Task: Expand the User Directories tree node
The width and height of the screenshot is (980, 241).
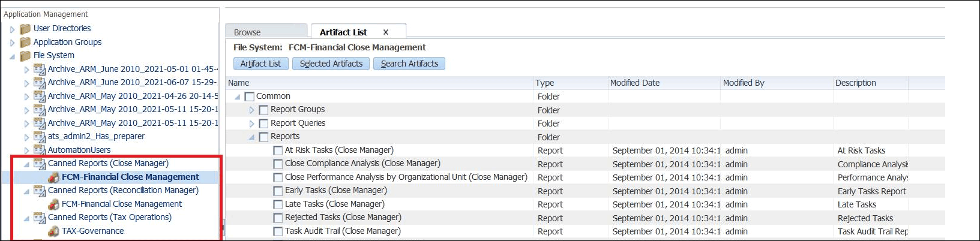Action: tap(12, 29)
